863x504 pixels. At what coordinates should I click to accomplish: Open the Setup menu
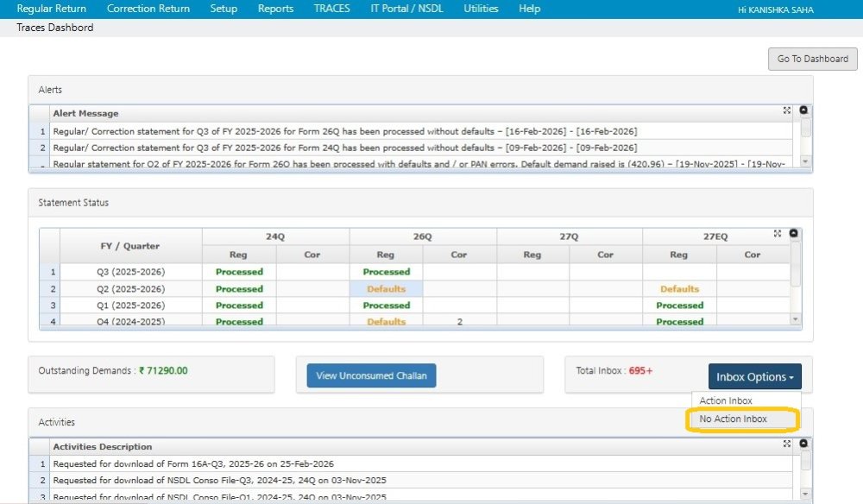[224, 9]
